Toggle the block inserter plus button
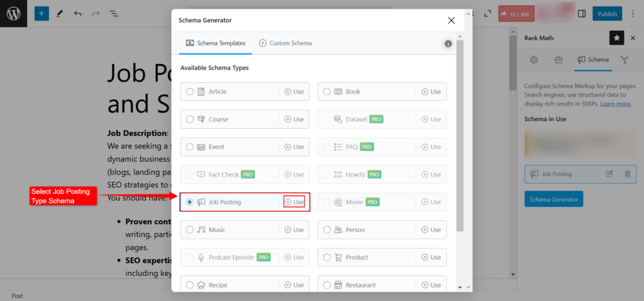The height and width of the screenshot is (301, 644). [x=42, y=14]
